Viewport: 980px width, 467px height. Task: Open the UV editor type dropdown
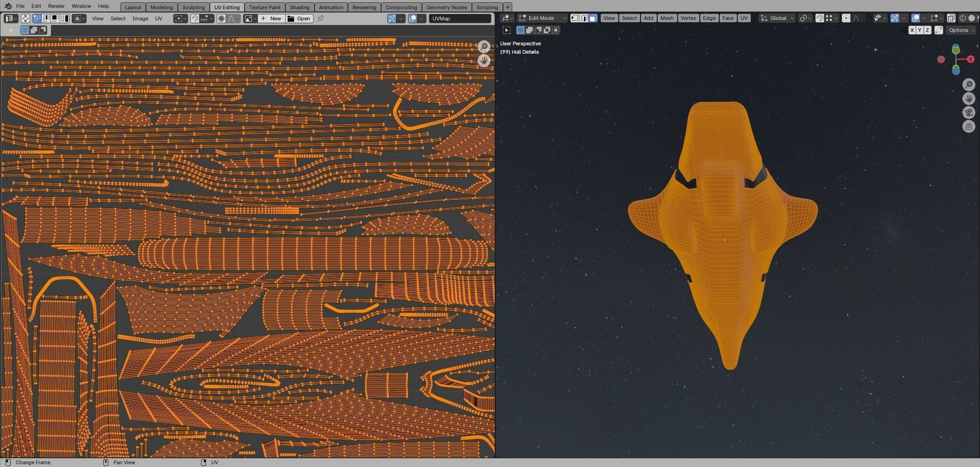[x=11, y=19]
